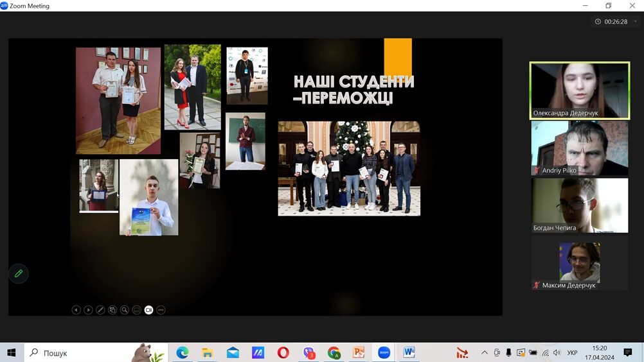This screenshot has width=644, height=362.
Task: Click the slide zoom magnifier icon
Action: pos(125,310)
